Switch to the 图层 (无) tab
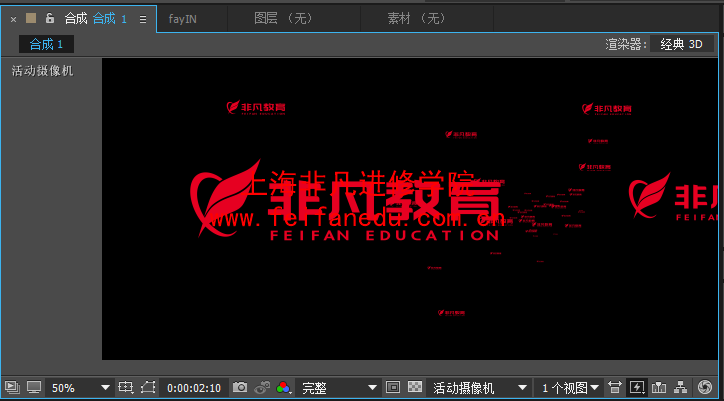Screen dimensions: 724x401 [x=284, y=19]
